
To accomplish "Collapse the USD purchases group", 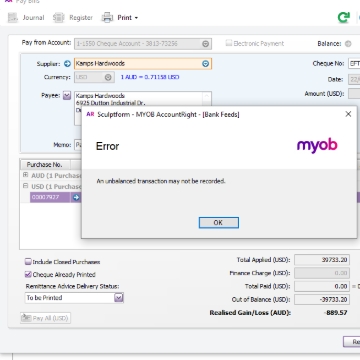I will pos(25,186).
